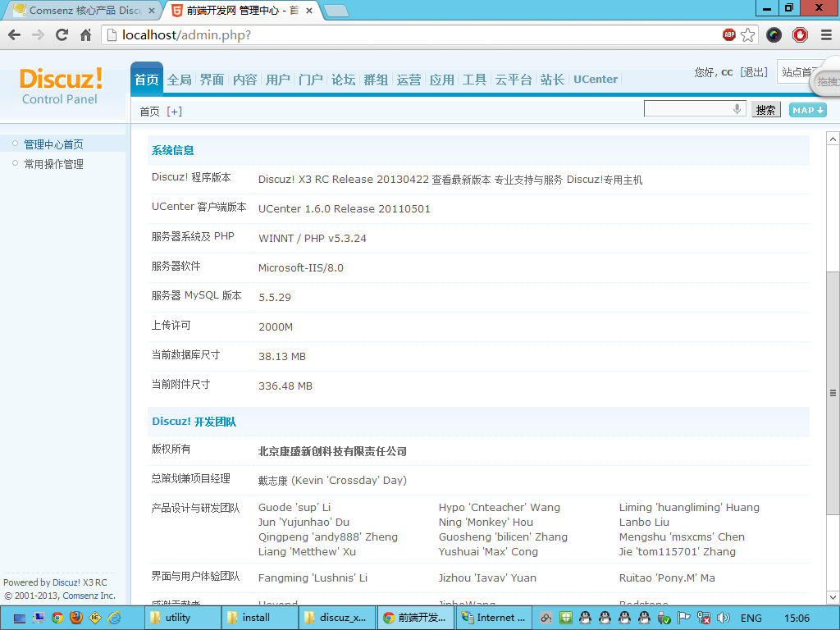Click the 搜索 search button
Screen dimensions: 840x630
(x=766, y=110)
